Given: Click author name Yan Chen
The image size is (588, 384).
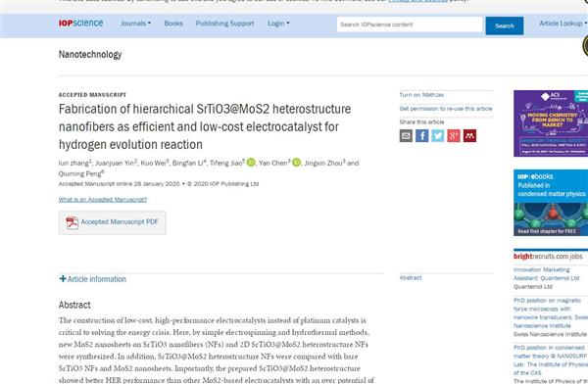Looking at the screenshot, I should coord(273,164).
